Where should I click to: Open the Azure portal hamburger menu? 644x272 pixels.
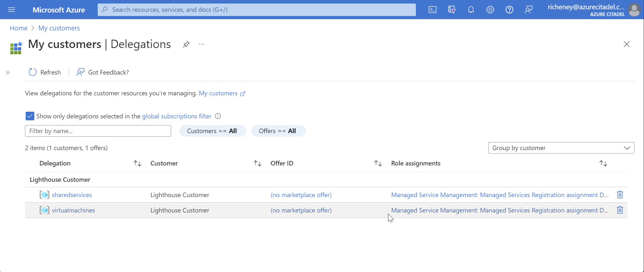tap(12, 10)
